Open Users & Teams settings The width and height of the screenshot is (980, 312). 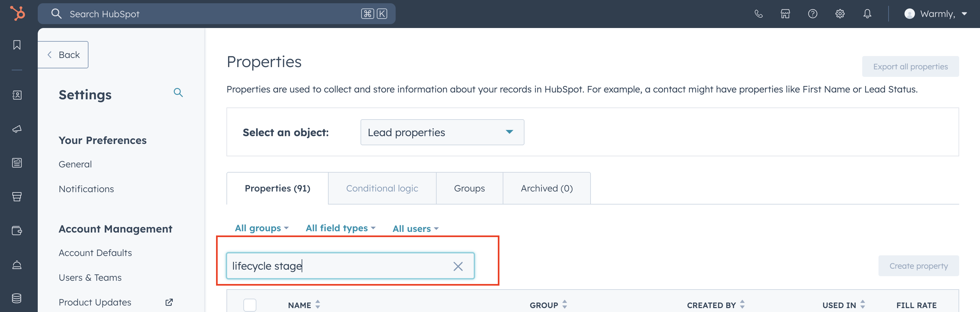(90, 277)
